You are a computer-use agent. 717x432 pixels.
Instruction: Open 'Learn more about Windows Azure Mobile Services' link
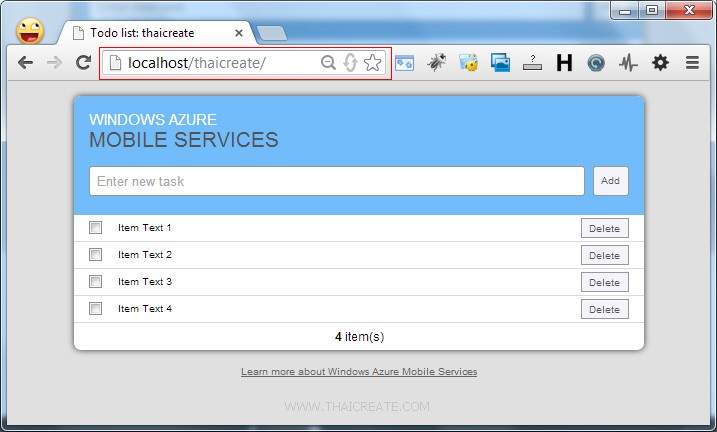(x=359, y=372)
